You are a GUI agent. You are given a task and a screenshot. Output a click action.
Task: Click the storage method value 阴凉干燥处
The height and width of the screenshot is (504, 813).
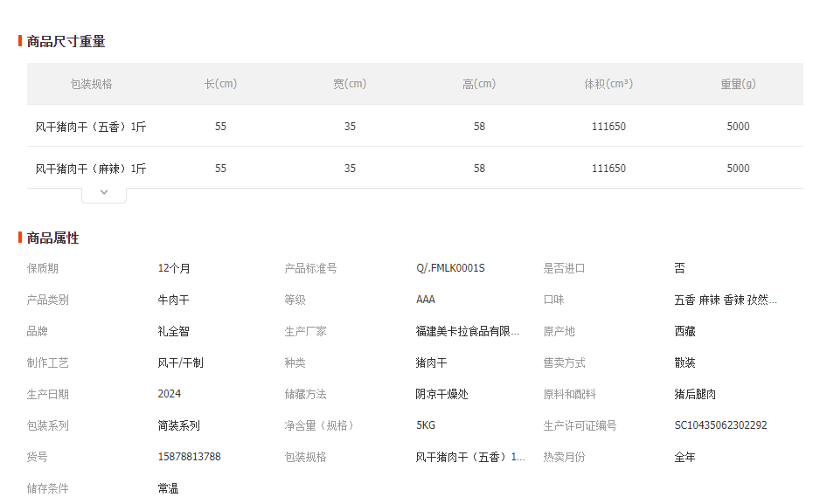tap(441, 394)
